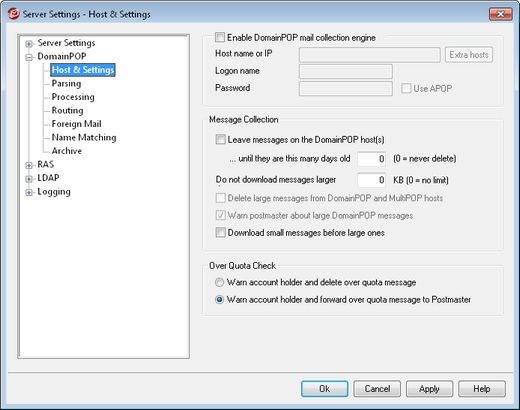Viewport: 520px width, 410px height.
Task: Click the message size limit KB field
Action: [x=372, y=180]
